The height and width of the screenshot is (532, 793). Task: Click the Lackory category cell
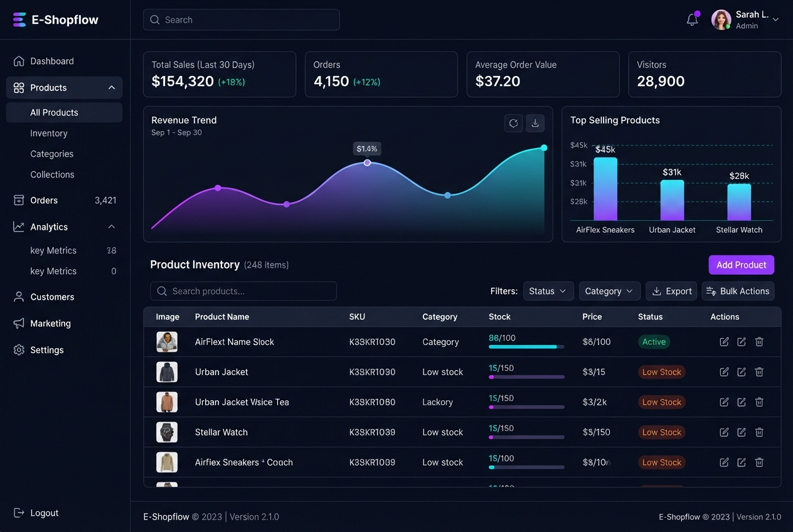(x=437, y=402)
